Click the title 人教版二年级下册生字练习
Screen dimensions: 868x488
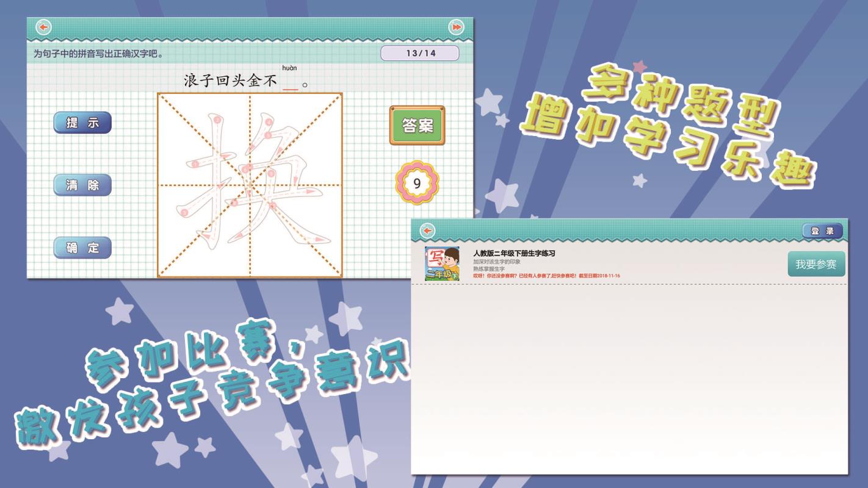(514, 253)
